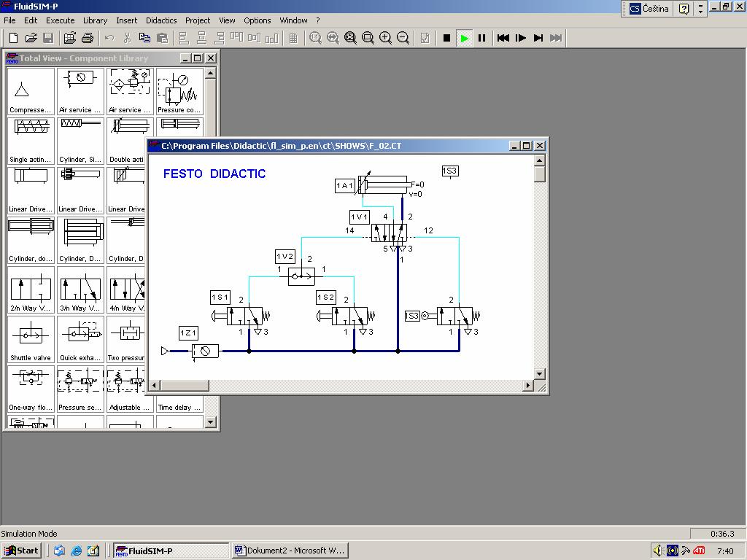The height and width of the screenshot is (560, 747).
Task: Open the Didactics menu
Action: click(x=161, y=20)
